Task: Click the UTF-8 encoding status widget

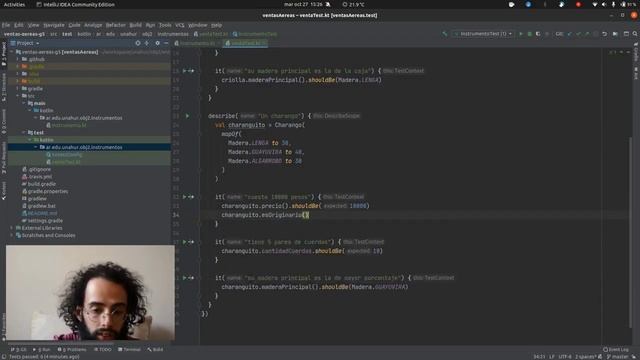Action: point(565,357)
